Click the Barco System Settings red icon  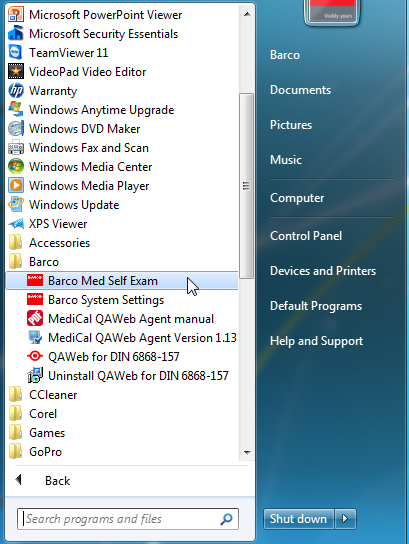[35, 299]
